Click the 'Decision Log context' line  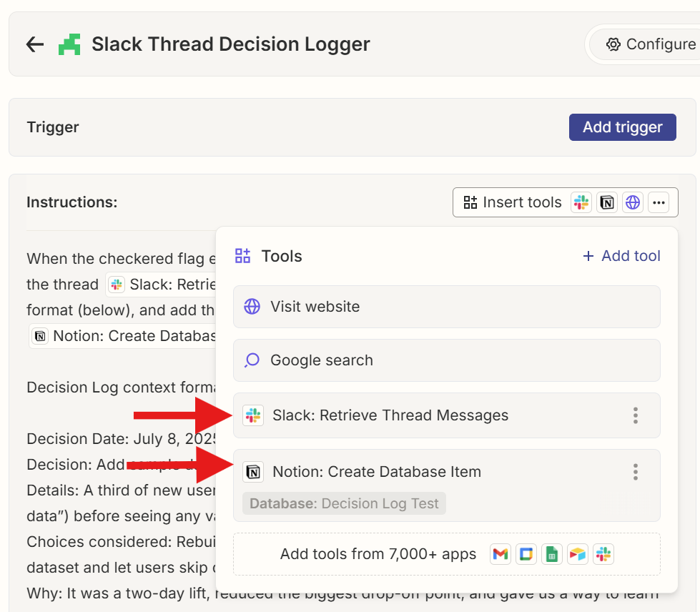coord(122,388)
